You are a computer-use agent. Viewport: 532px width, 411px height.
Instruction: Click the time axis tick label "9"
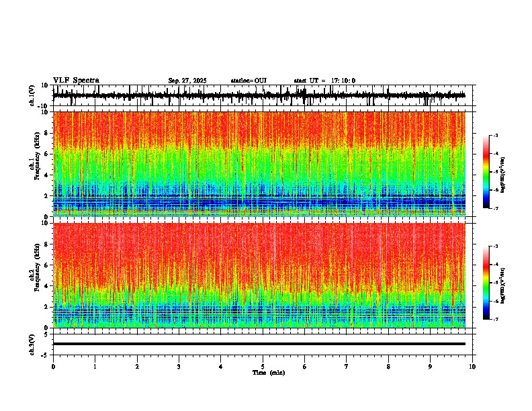click(x=430, y=367)
